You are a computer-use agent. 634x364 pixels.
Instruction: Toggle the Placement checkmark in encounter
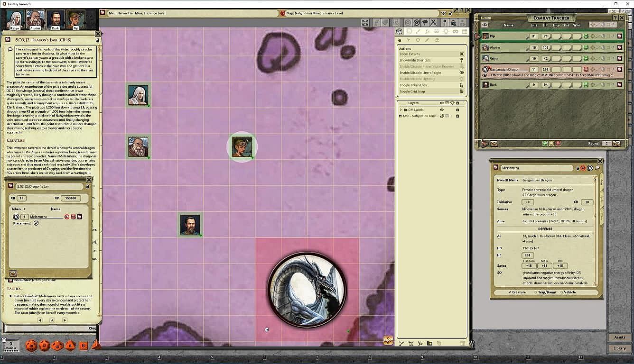coord(36,223)
